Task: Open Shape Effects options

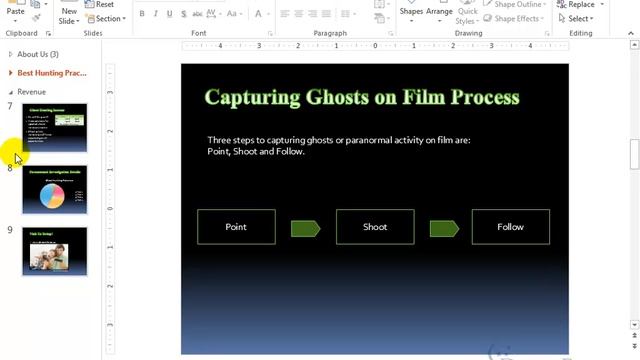Action: (514, 18)
